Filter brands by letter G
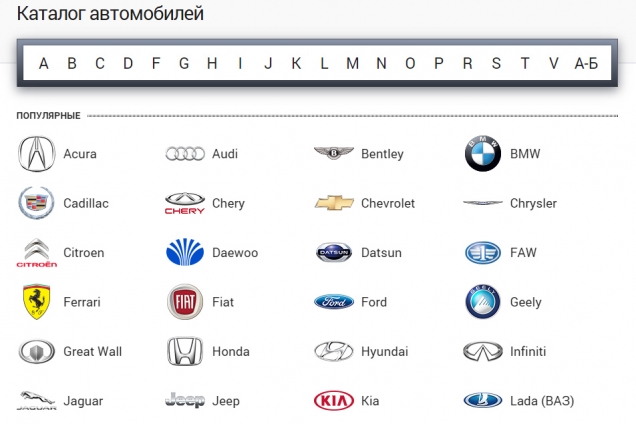636x424 pixels. (184, 63)
